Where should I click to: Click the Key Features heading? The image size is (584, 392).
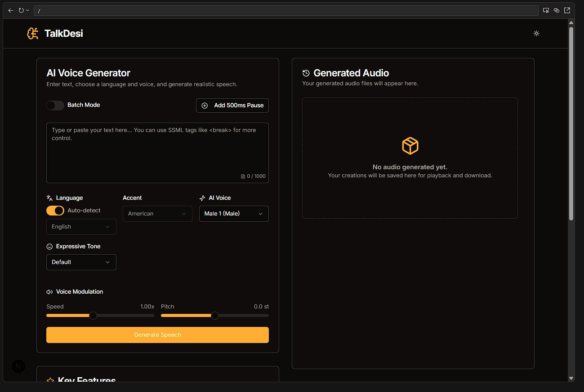[x=87, y=380]
